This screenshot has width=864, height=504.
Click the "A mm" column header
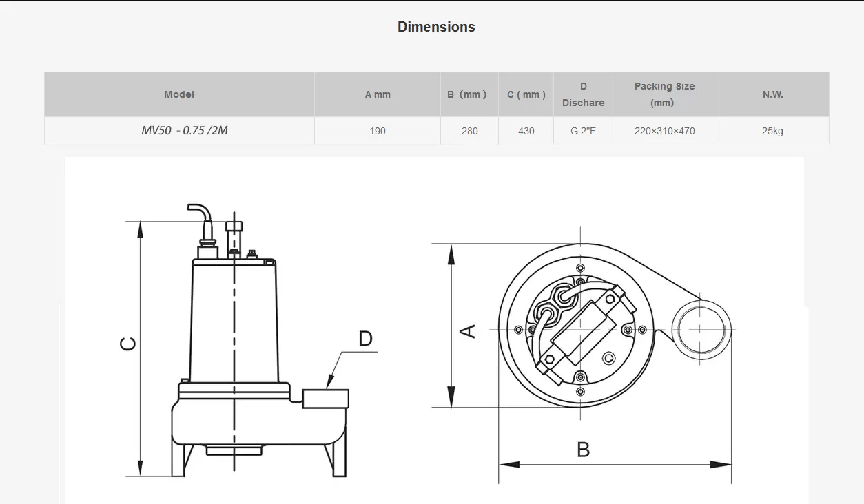point(377,94)
